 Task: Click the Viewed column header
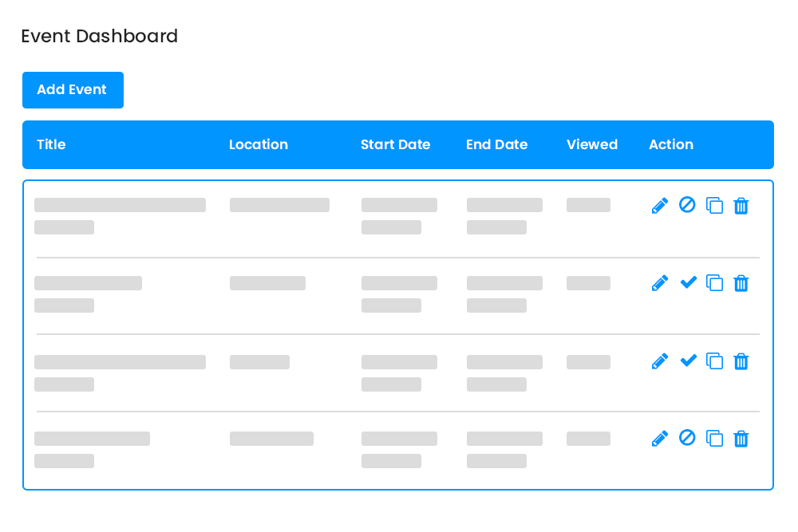point(591,144)
